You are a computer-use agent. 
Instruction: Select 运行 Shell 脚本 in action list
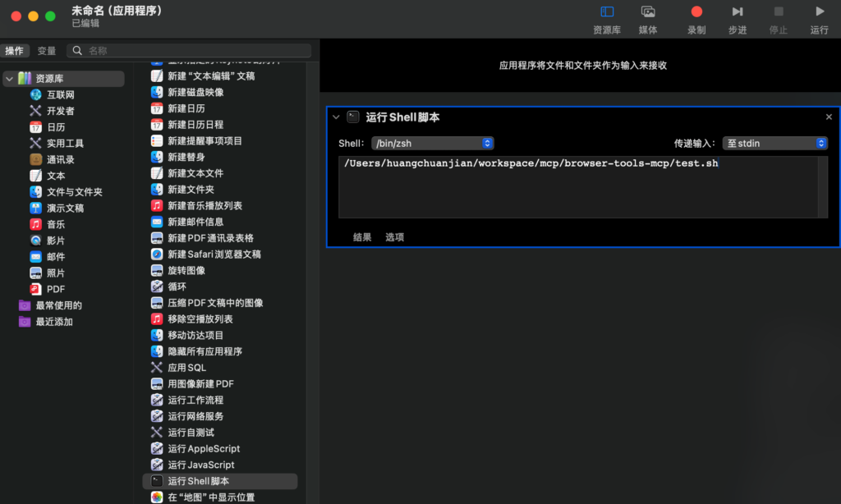click(220, 481)
